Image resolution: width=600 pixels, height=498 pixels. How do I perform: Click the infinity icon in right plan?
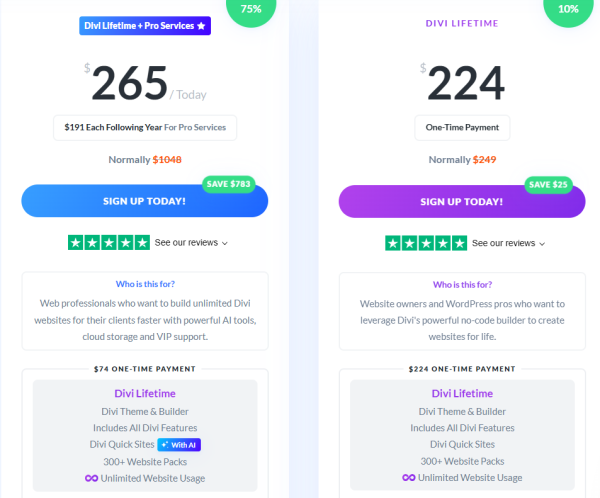point(409,477)
